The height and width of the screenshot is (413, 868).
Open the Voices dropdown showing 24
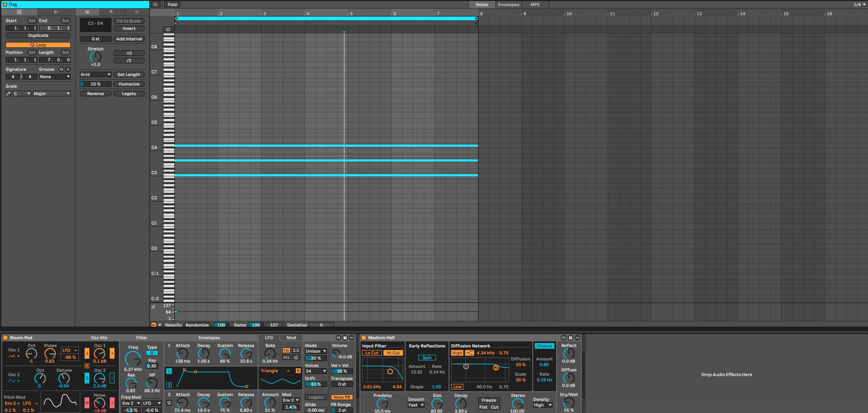click(316, 371)
